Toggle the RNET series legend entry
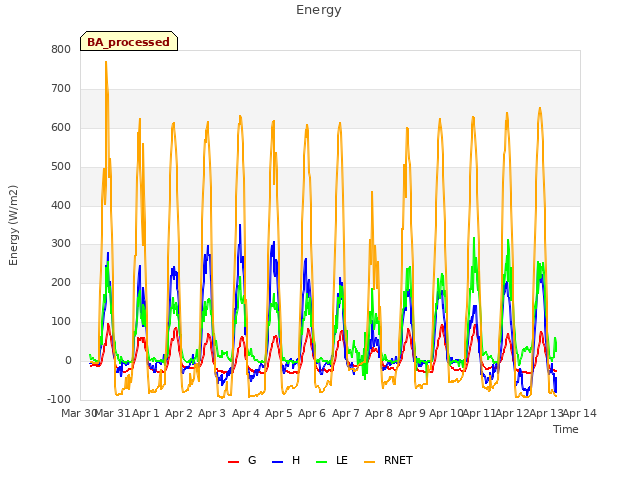This screenshot has width=640, height=480. coord(388,460)
